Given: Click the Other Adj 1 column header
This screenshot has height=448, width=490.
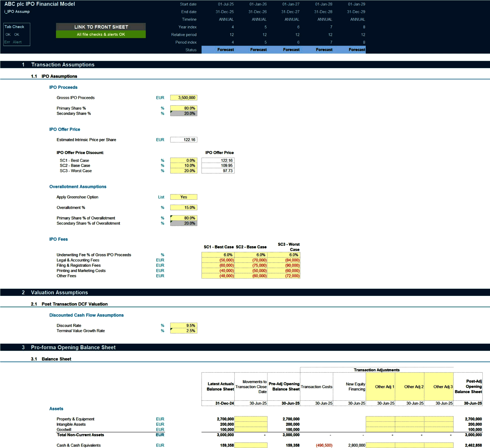Looking at the screenshot, I should [x=380, y=386].
